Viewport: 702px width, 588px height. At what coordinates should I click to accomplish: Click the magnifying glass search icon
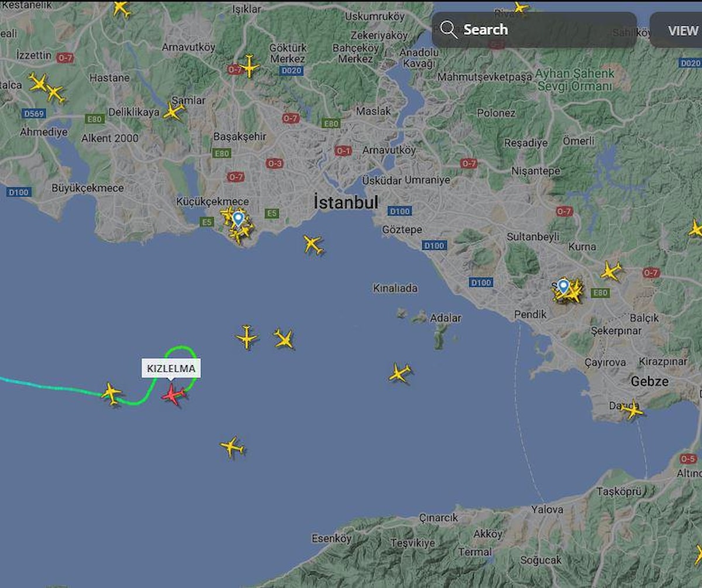(x=449, y=30)
